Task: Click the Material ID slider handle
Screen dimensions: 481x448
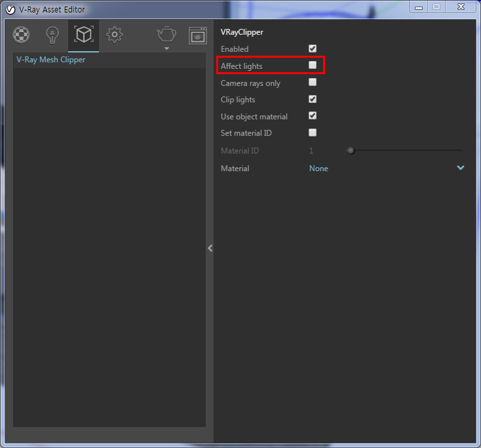Action: (x=351, y=150)
